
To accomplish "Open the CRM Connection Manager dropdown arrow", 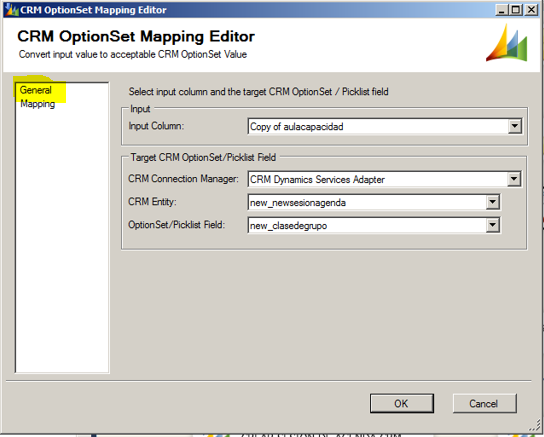I will 514,179.
